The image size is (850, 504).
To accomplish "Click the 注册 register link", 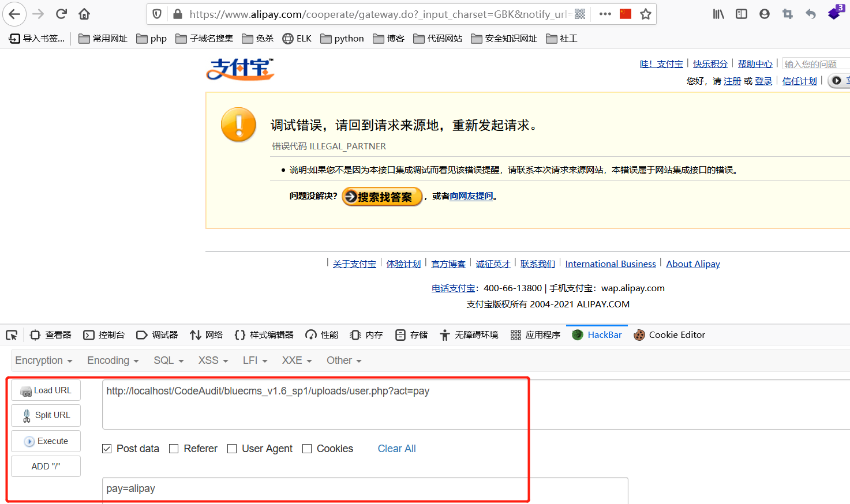I will click(x=732, y=81).
